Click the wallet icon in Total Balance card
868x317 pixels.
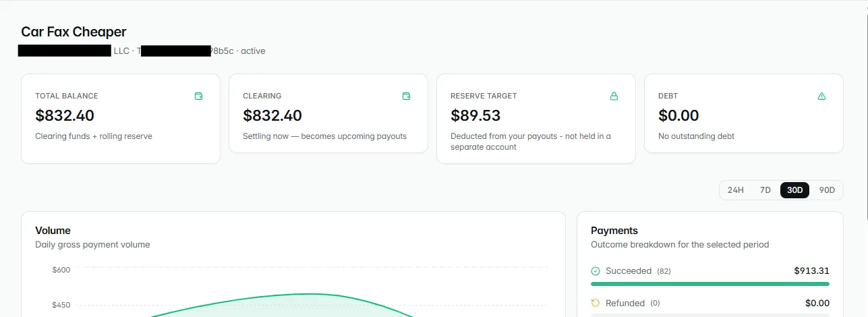tap(199, 96)
